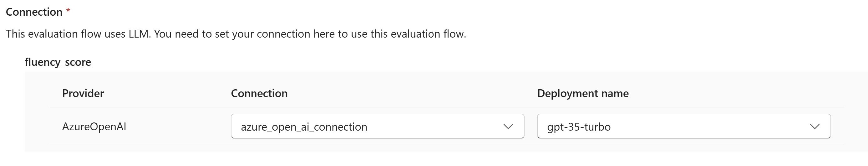Click the Connection column header in the table
This screenshot has width=868, height=166.
click(259, 93)
